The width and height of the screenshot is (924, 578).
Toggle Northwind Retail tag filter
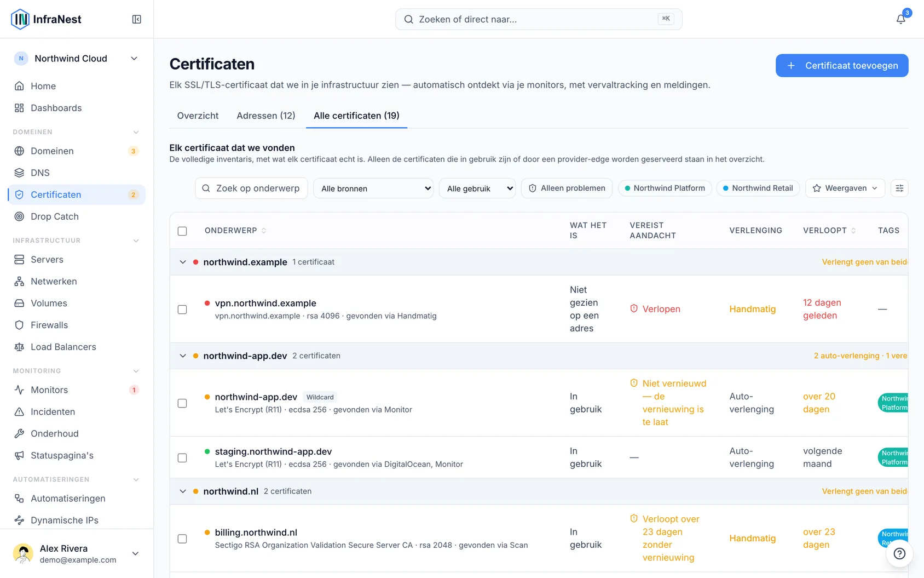[x=758, y=188]
